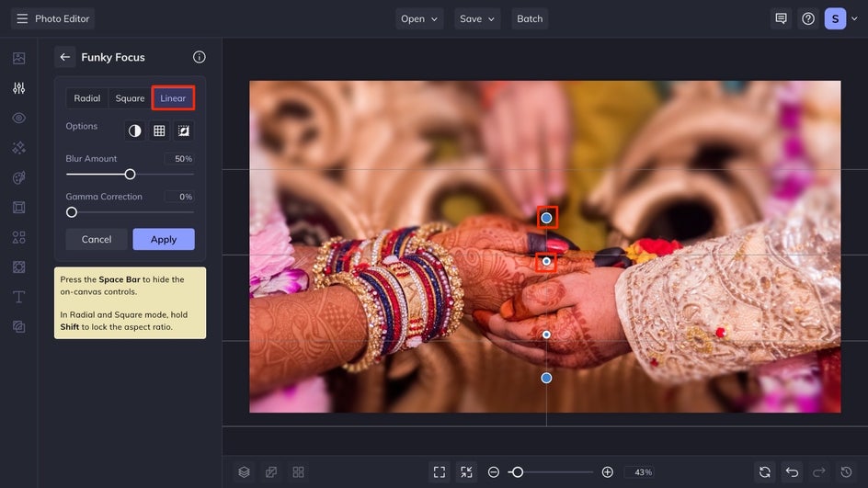Click the Gamma Correction 0% value field
The width and height of the screenshot is (868, 488).
tap(178, 197)
